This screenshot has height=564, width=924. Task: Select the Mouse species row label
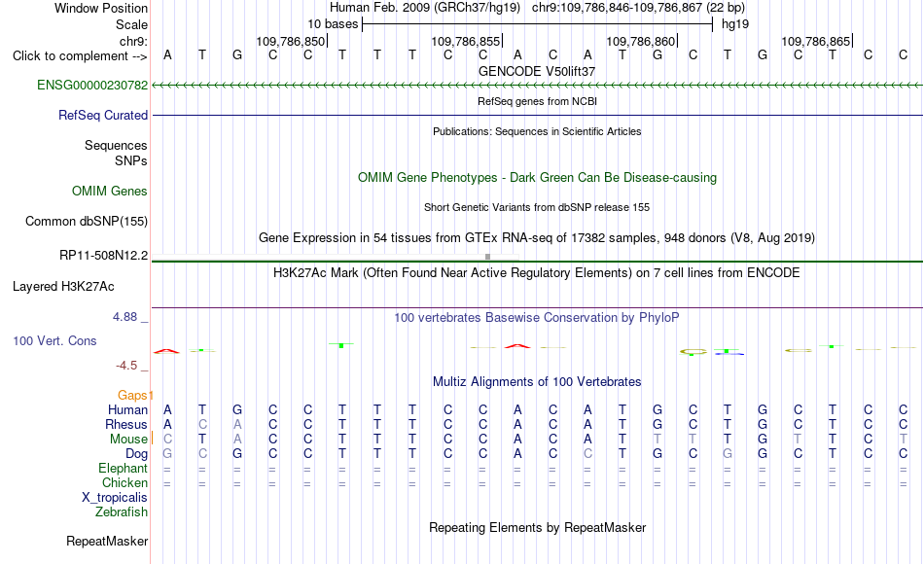point(128,440)
